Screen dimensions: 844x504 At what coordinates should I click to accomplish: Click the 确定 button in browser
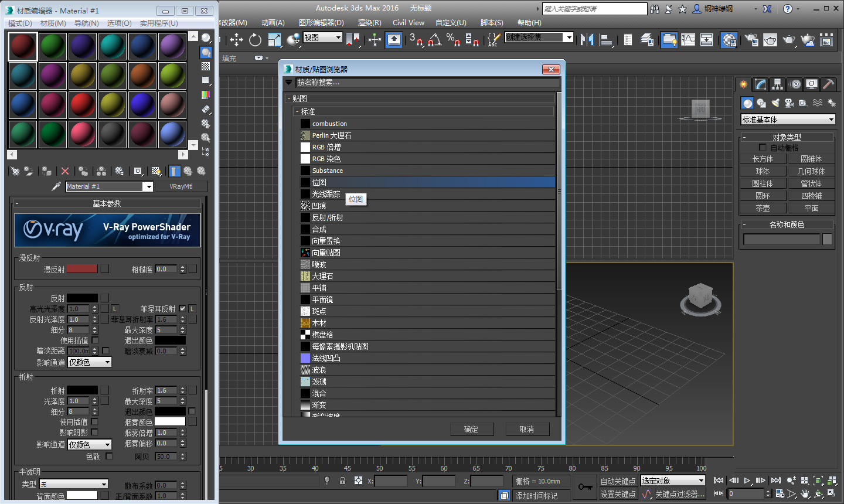[472, 429]
